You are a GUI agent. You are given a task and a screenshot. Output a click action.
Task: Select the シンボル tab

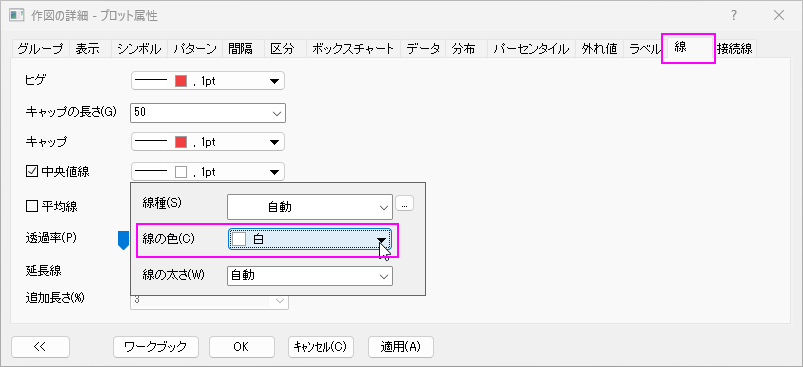(139, 49)
